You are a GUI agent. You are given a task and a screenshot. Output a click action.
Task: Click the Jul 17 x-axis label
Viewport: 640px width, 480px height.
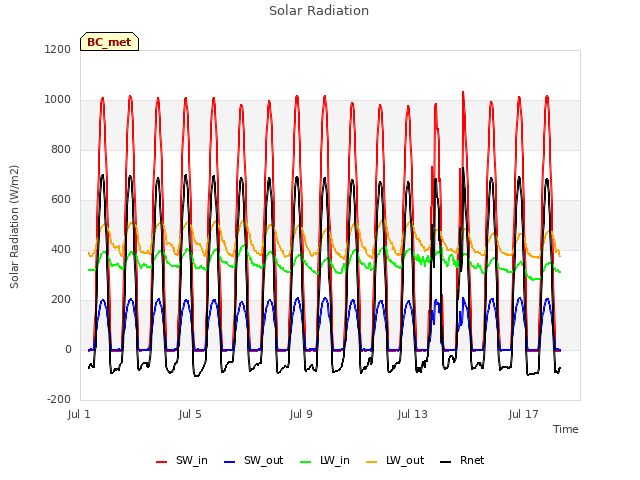tap(524, 414)
